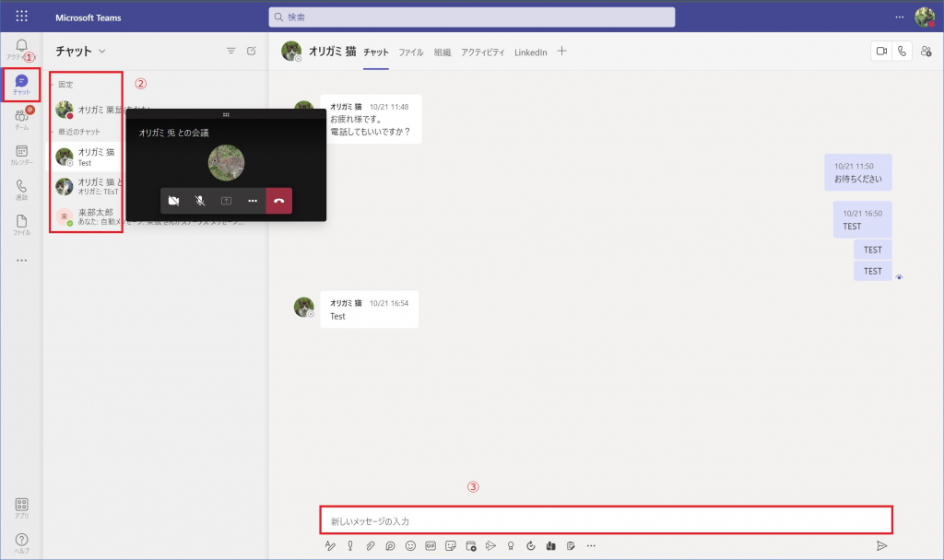Hang up the call with red button
944x560 pixels.
tap(278, 201)
